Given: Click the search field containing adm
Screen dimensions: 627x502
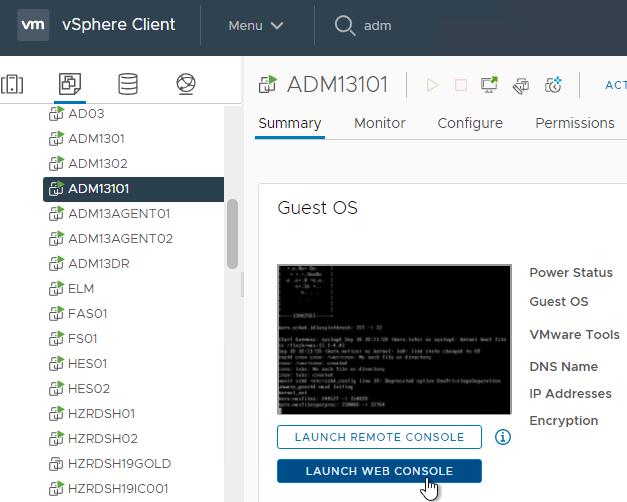Looking at the screenshot, I should coord(377,26).
